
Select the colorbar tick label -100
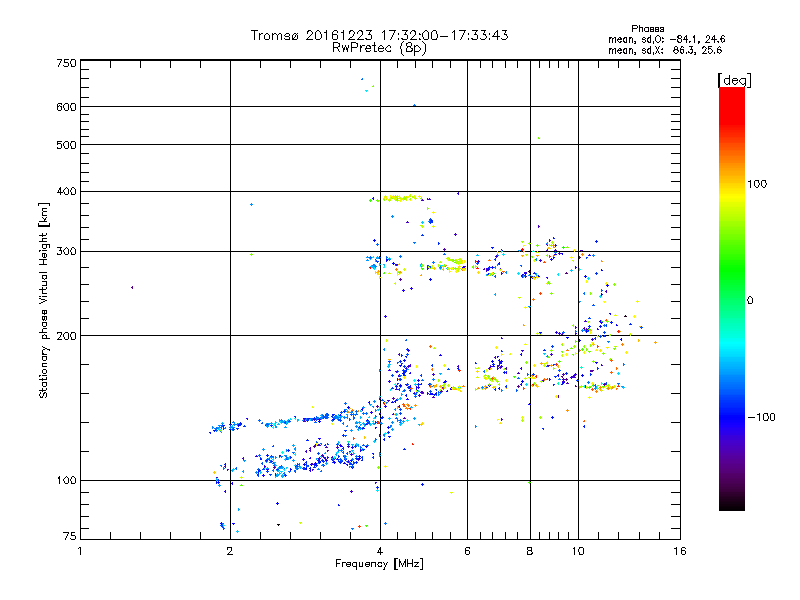click(x=760, y=417)
